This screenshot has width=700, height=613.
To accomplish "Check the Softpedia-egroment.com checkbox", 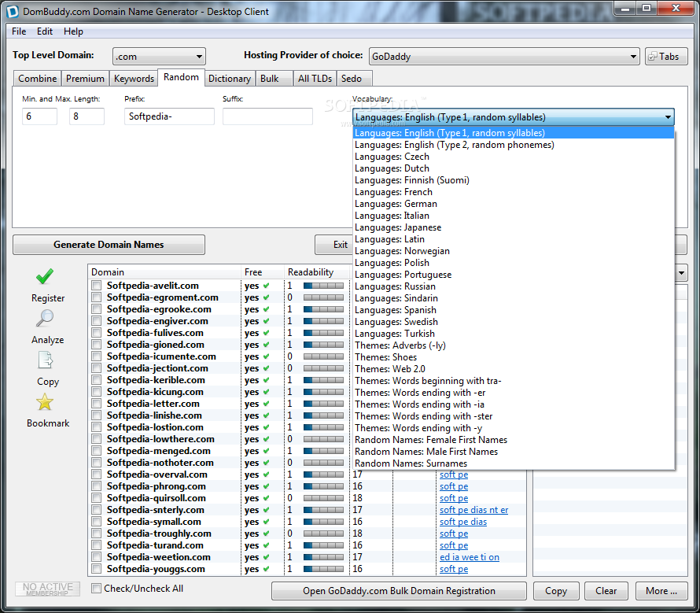I will click(96, 297).
